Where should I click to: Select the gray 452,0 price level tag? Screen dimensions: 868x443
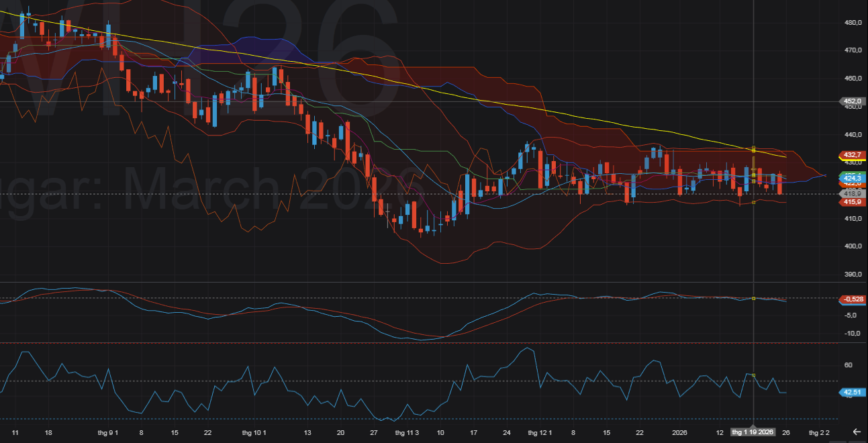853,102
